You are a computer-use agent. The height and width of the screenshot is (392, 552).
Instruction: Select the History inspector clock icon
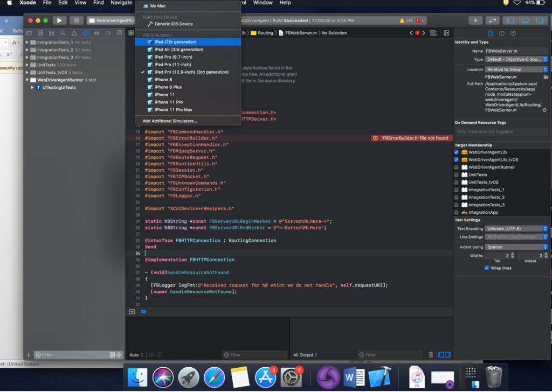pos(502,33)
